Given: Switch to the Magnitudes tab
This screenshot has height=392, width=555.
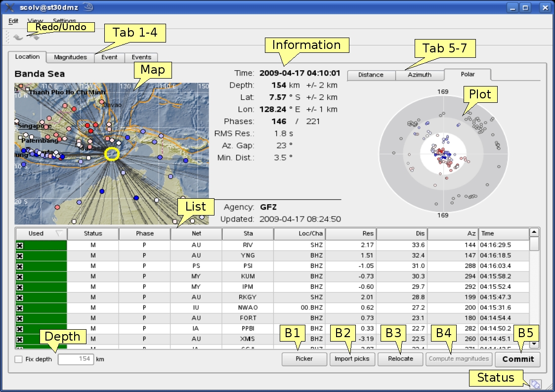Looking at the screenshot, I should [70, 57].
